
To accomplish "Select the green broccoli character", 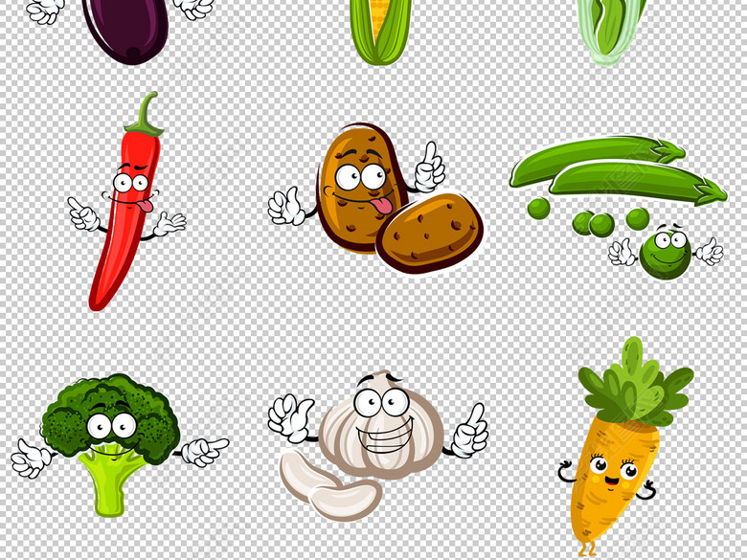I will 110,421.
